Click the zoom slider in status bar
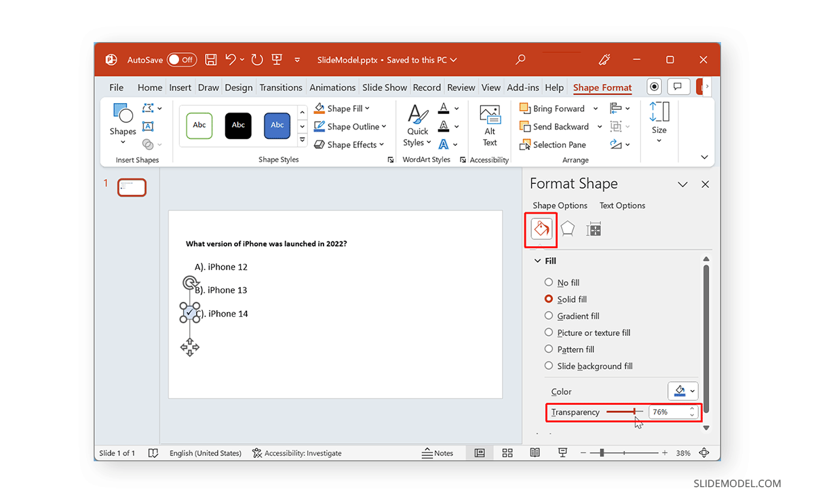Viewport: 814px width, 504px height. (625, 453)
